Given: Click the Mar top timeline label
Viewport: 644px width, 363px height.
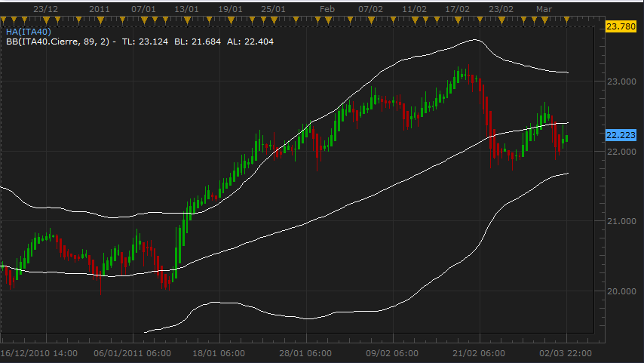Looking at the screenshot, I should pyautogui.click(x=544, y=9).
